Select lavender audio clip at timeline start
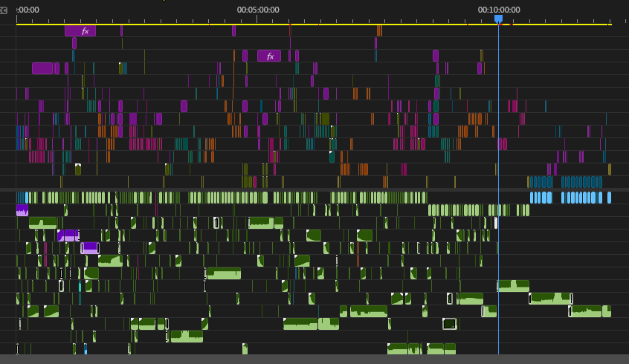Image resolution: width=629 pixels, height=364 pixels. click(x=22, y=210)
